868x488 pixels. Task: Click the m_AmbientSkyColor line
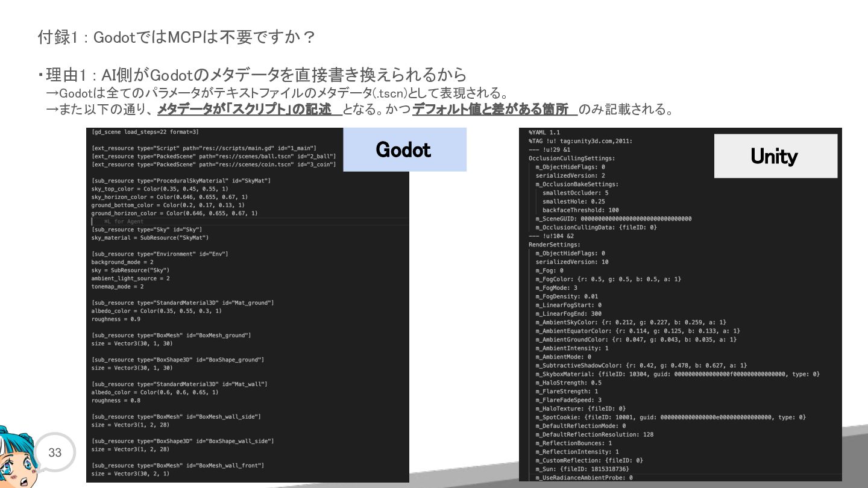coord(631,322)
